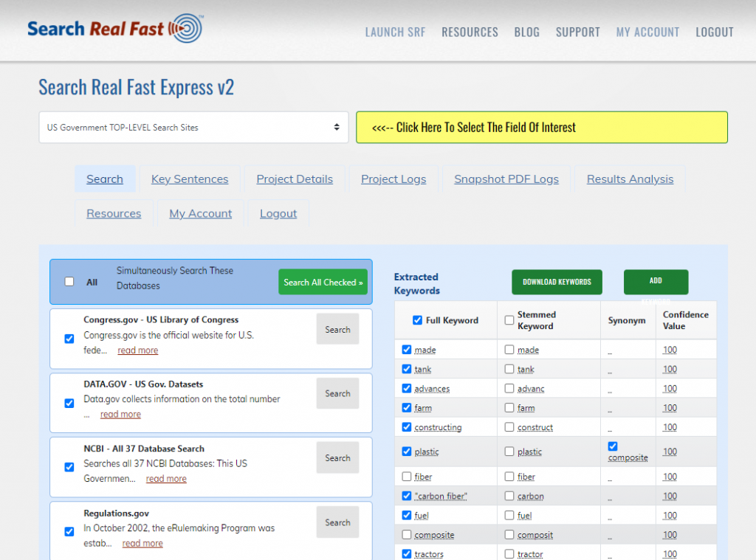This screenshot has height=560, width=756.
Task: Switch to the Key Sentences tab
Action: 190,179
